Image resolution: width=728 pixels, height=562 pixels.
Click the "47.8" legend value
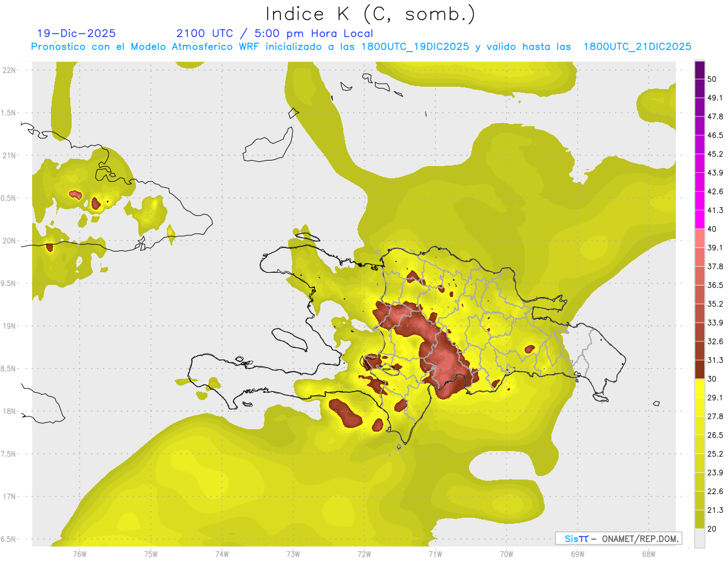click(715, 116)
